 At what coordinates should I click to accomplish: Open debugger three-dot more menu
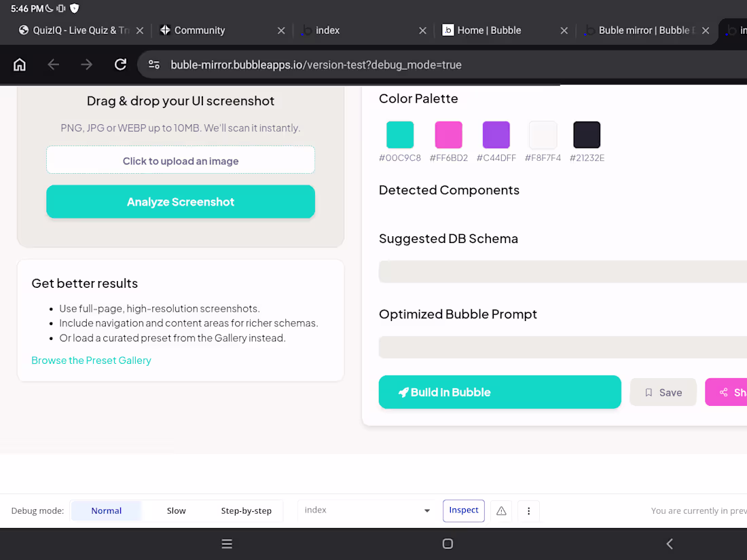[x=528, y=511]
